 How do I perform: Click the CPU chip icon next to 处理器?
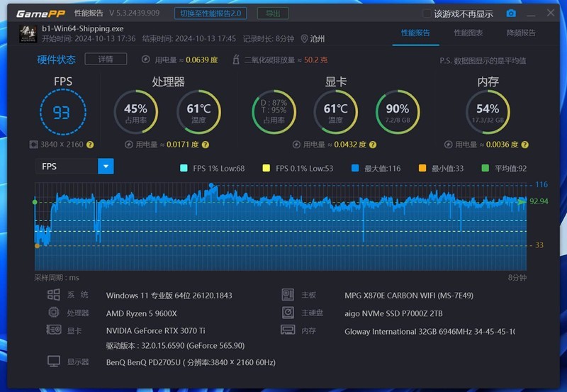pyautogui.click(x=54, y=312)
